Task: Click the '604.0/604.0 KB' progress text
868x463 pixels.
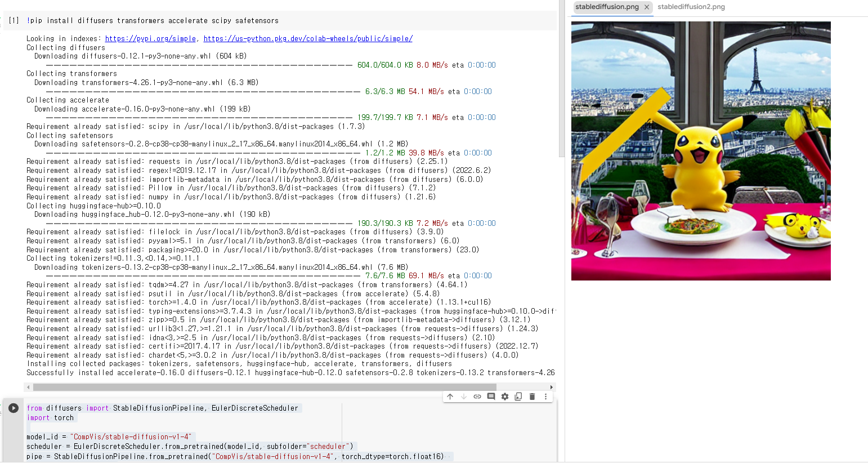Action: click(x=385, y=65)
